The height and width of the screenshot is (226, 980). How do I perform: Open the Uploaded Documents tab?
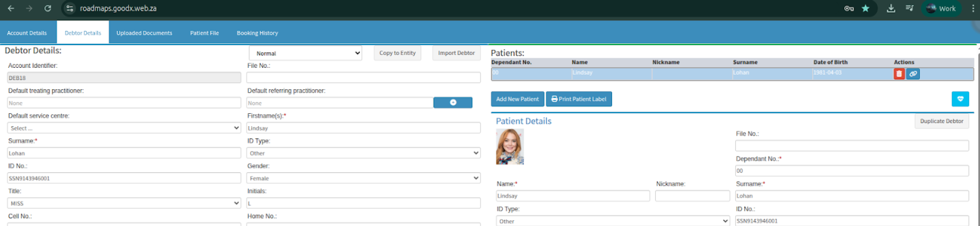pos(144,33)
